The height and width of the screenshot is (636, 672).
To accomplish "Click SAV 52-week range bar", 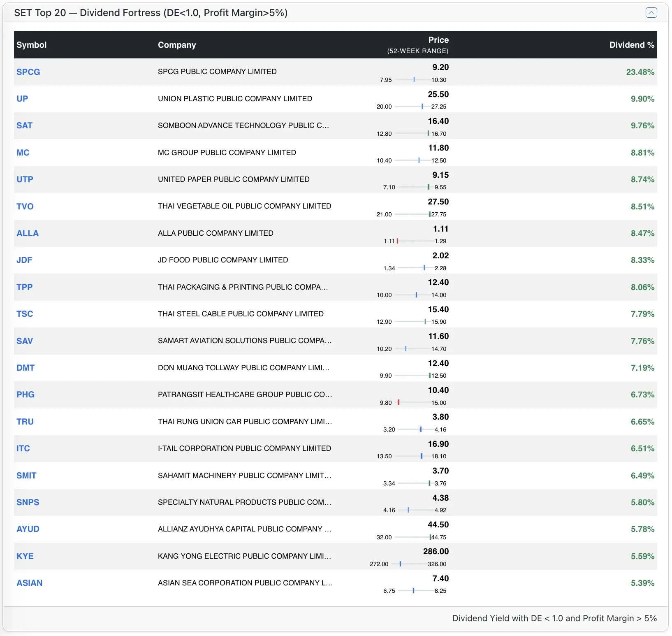I will click(413, 349).
